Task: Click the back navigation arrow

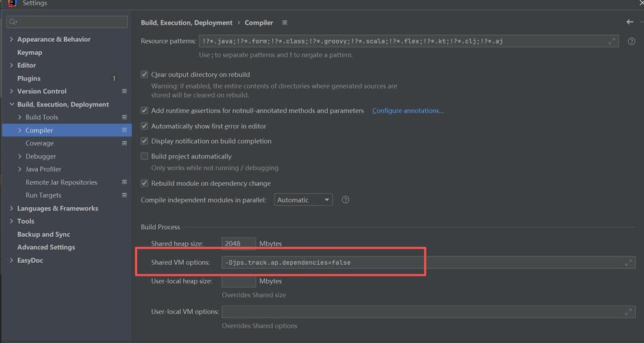Action: point(630,22)
